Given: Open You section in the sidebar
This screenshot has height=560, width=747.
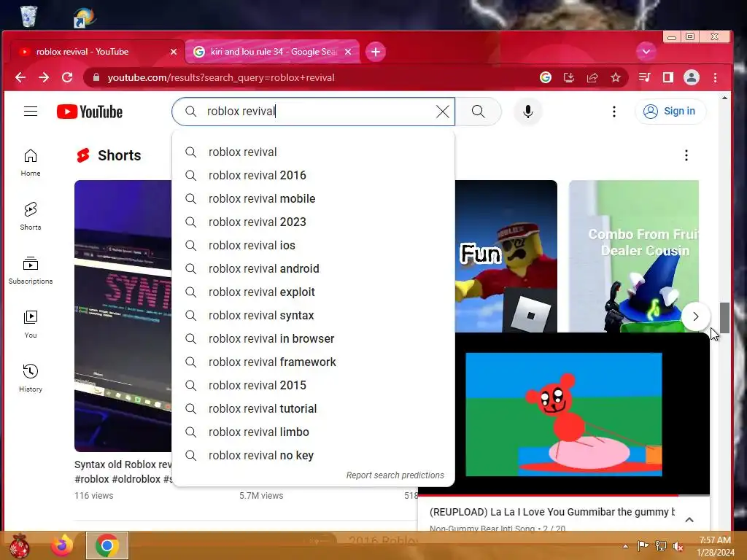Looking at the screenshot, I should pos(31,324).
